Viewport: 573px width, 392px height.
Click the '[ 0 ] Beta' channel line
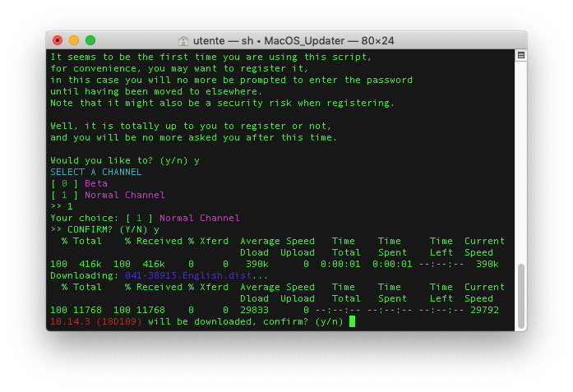pos(79,183)
